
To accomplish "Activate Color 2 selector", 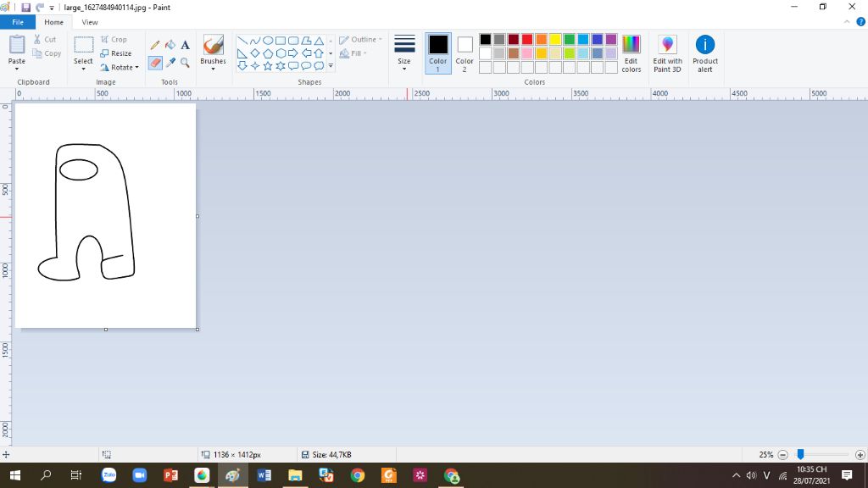I will (x=465, y=53).
